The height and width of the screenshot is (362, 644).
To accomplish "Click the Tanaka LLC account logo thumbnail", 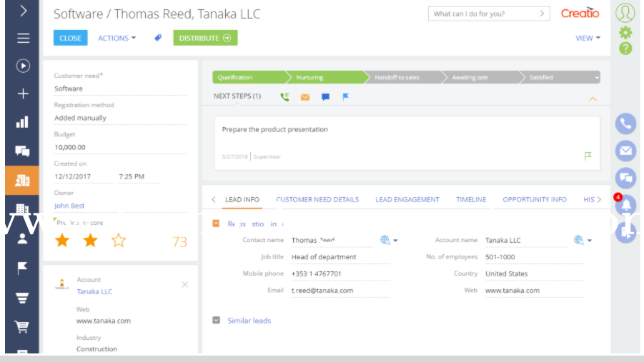I will point(62,284).
